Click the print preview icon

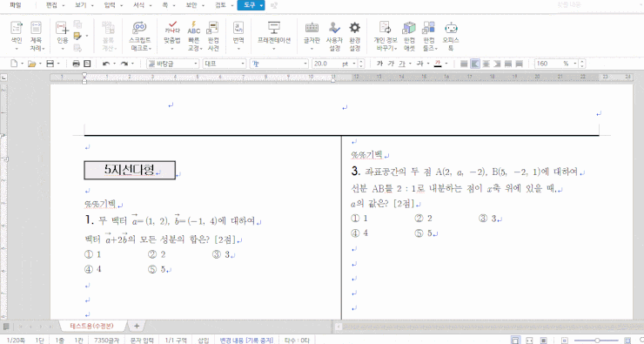pyautogui.click(x=87, y=64)
